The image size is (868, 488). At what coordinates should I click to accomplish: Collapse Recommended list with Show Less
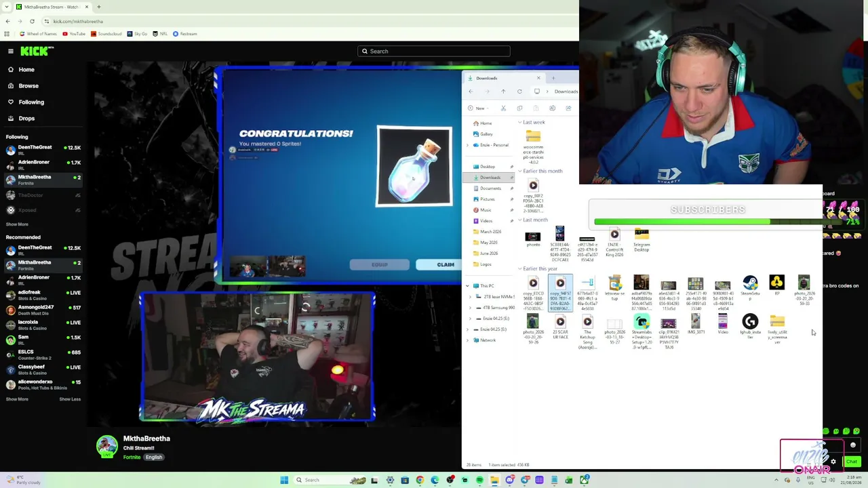pyautogui.click(x=70, y=399)
